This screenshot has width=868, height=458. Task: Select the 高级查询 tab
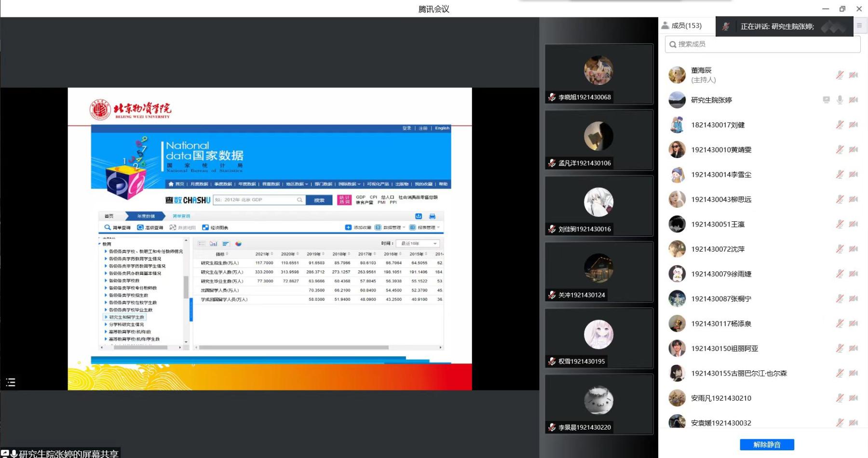(150, 228)
